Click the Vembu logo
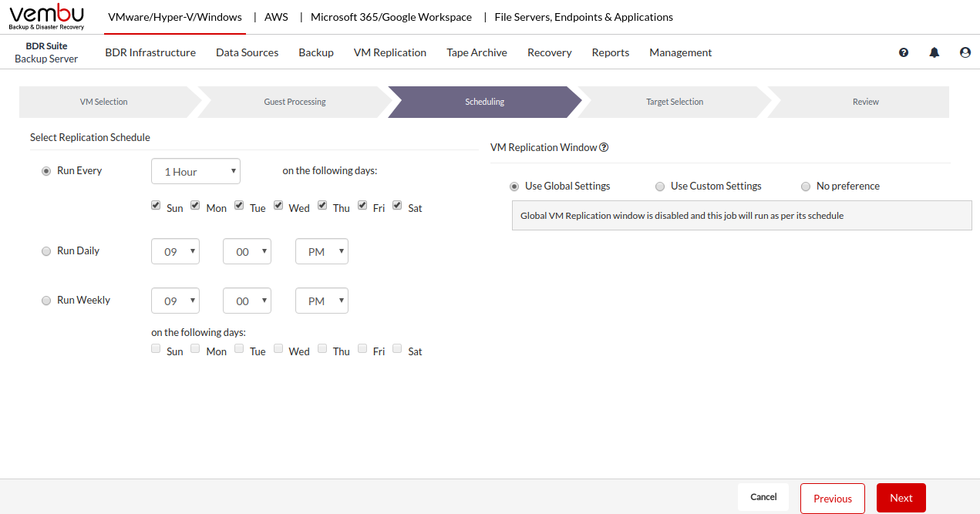This screenshot has width=980, height=514. tap(47, 17)
